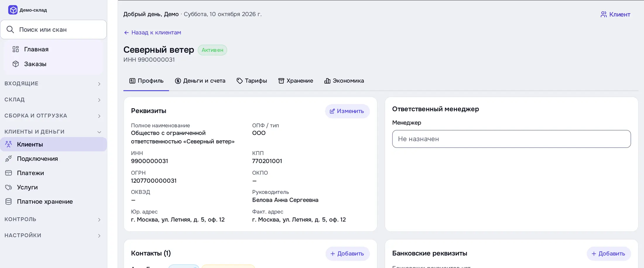Viewport: 644px width, 268px height.
Task: Open Подключения in sidebar
Action: 53,158
